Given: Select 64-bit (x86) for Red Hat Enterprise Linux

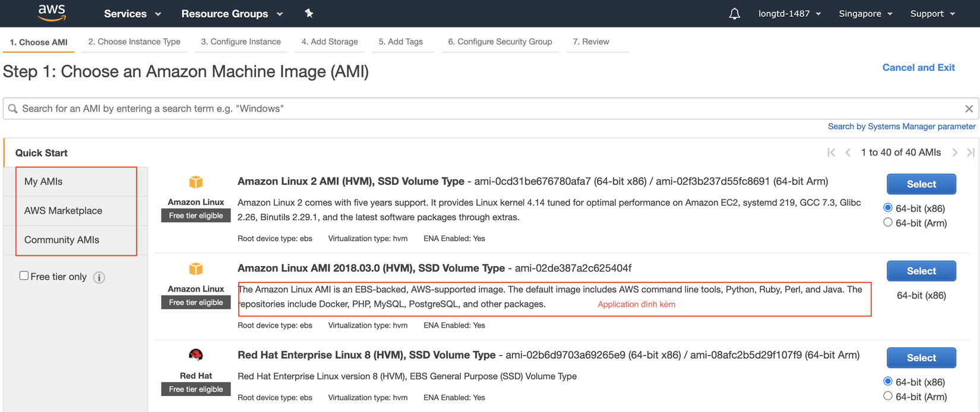Looking at the screenshot, I should pyautogui.click(x=888, y=381).
